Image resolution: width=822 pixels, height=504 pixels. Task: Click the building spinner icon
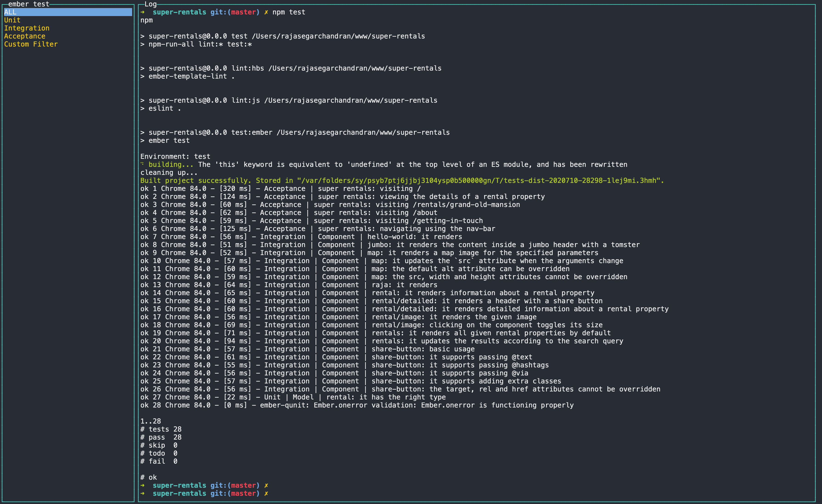142,164
